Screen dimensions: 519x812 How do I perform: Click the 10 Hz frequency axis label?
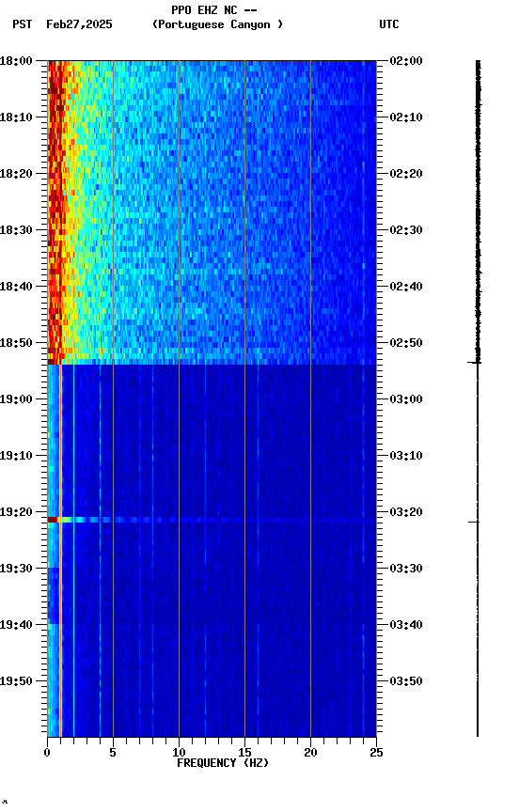pyautogui.click(x=179, y=753)
